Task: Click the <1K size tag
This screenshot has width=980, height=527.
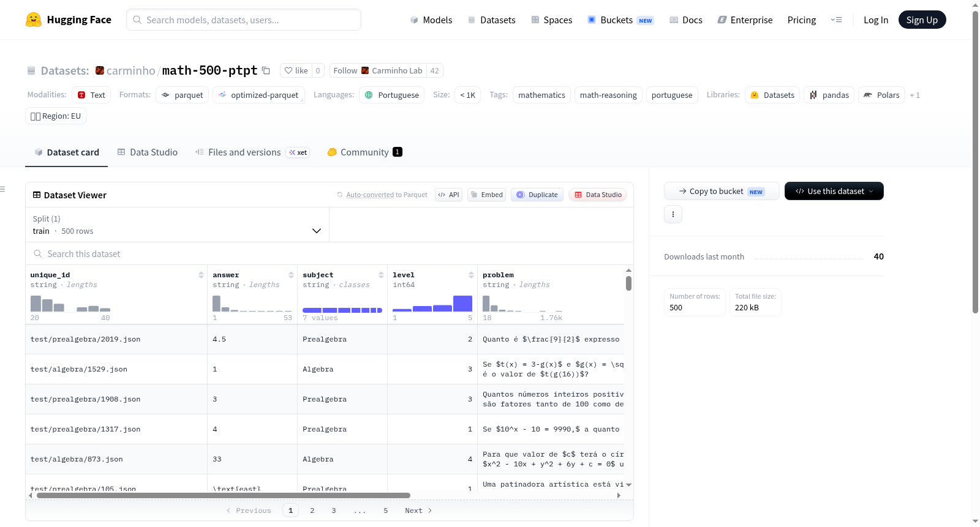Action: [x=468, y=95]
